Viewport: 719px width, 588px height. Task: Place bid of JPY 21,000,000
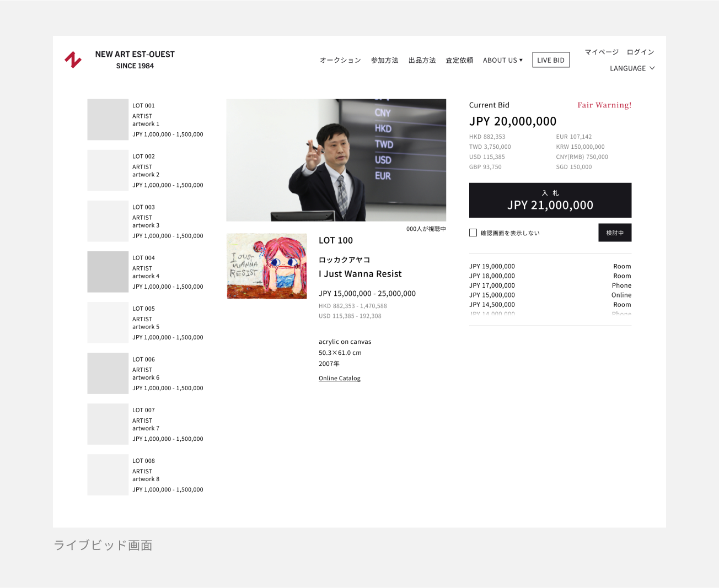coord(550,200)
